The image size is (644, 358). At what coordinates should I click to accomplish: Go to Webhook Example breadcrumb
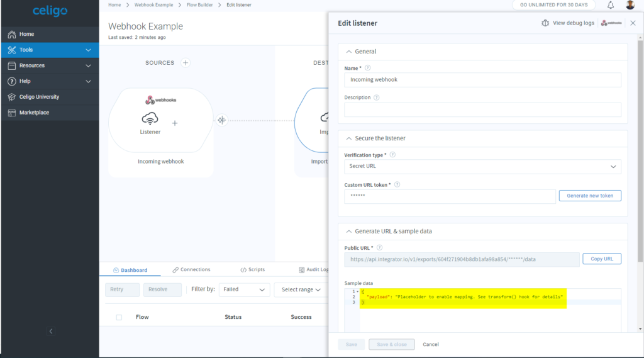click(x=153, y=5)
